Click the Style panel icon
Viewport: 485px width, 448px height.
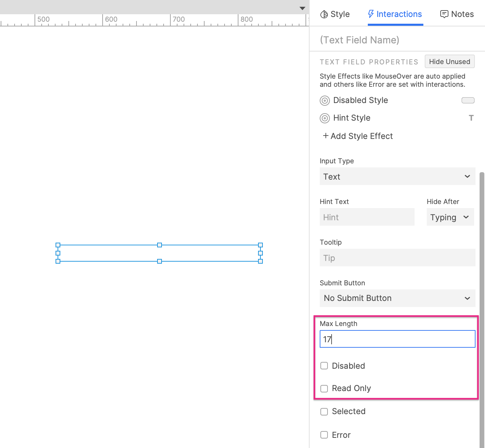coord(324,14)
